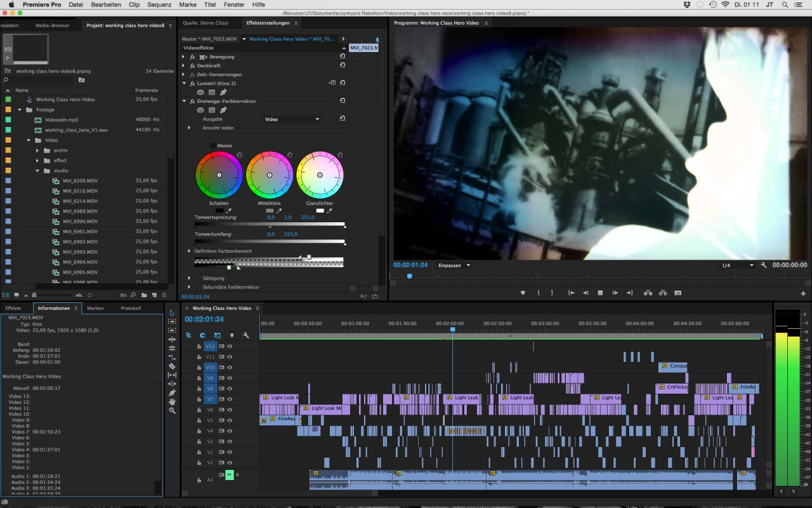Image resolution: width=812 pixels, height=508 pixels.
Task: Mark In point in program monitor
Action: pos(539,293)
